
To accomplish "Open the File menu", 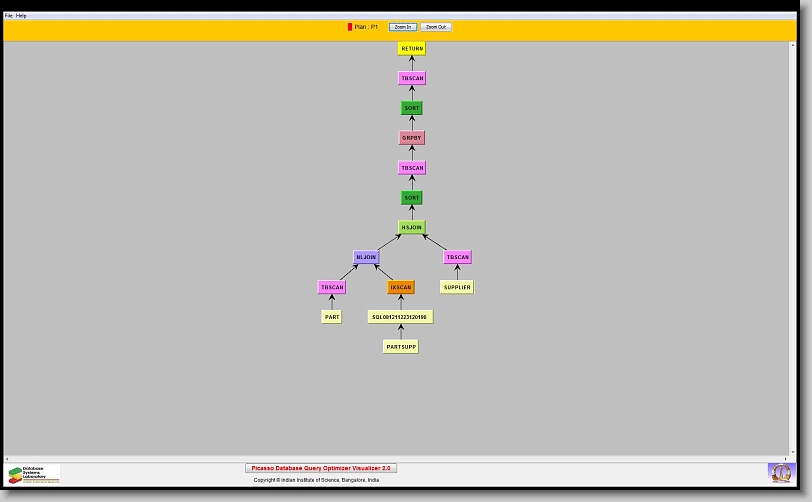I will 9,16.
